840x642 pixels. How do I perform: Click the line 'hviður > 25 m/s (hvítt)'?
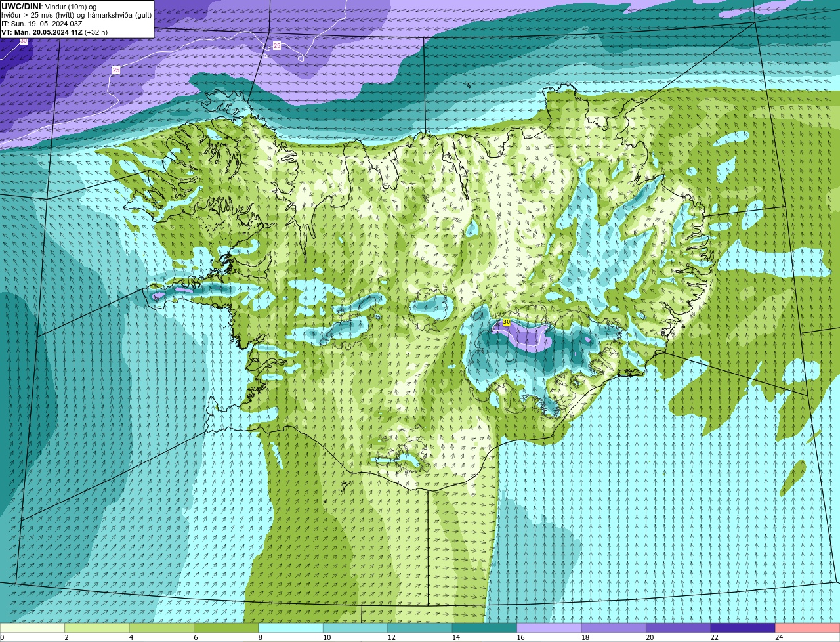(39, 15)
